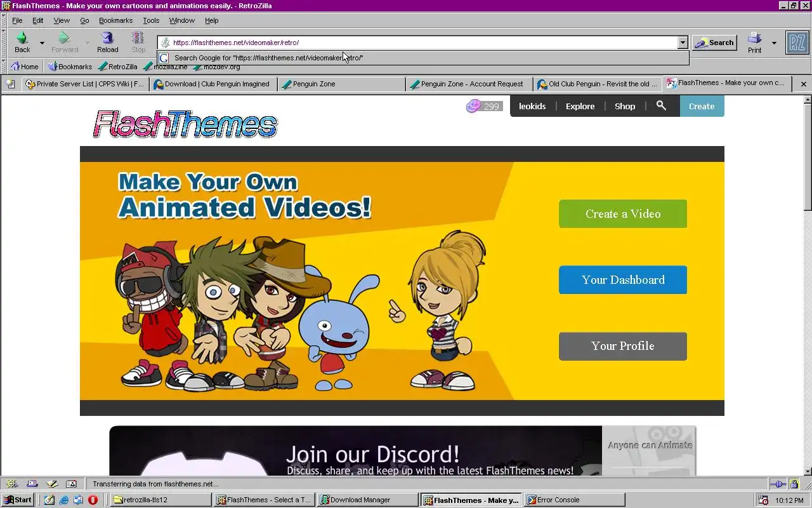Image resolution: width=812 pixels, height=508 pixels.
Task: Print the page using the Print icon
Action: point(754,43)
